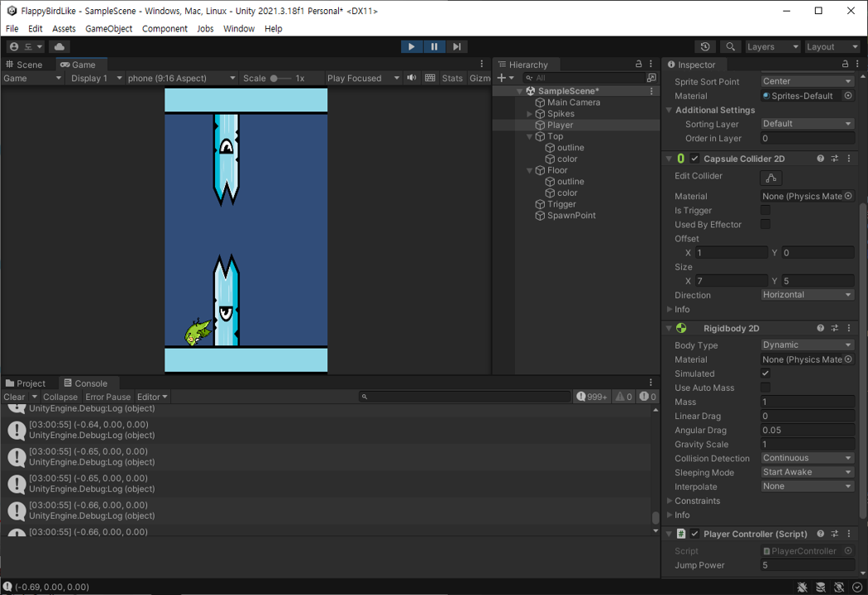Open the phone (9:16 Aspect) dropdown
868x595 pixels.
tap(182, 78)
